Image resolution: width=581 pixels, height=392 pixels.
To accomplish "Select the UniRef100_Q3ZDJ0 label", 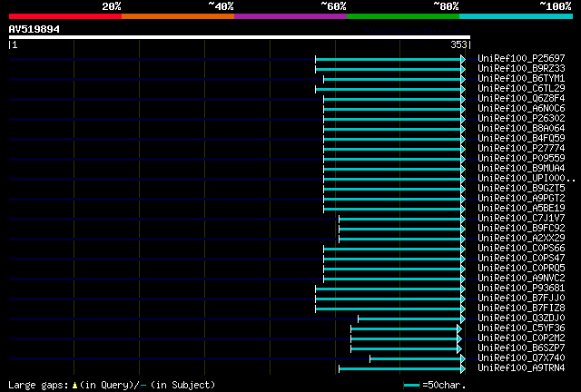I will 521,318.
